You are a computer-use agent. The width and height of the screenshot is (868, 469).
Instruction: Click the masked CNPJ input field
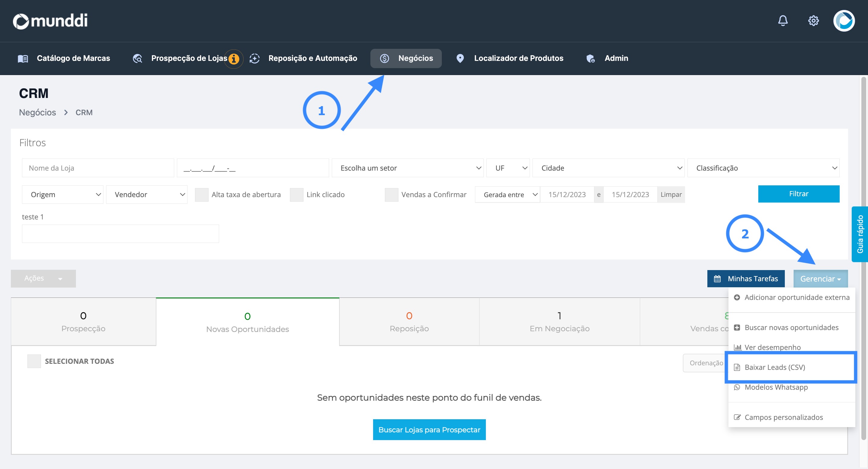point(253,168)
